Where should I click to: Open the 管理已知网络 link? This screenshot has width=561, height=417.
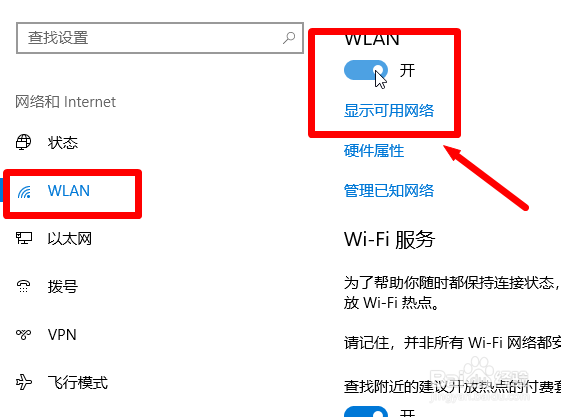[x=389, y=191]
